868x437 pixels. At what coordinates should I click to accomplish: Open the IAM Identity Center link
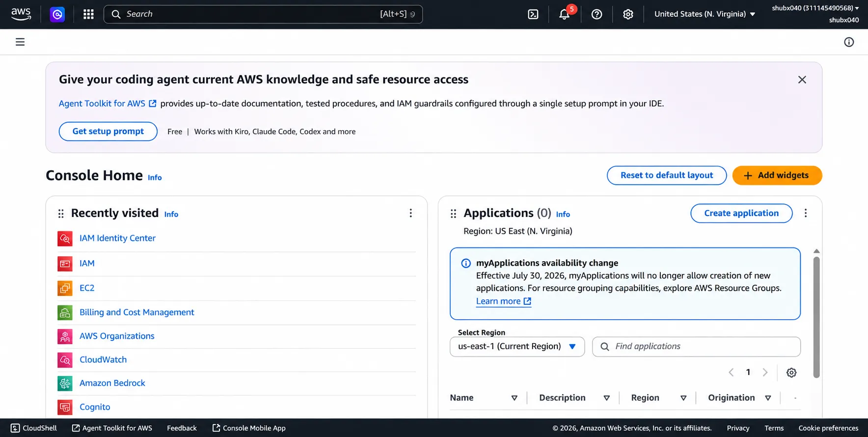point(117,238)
